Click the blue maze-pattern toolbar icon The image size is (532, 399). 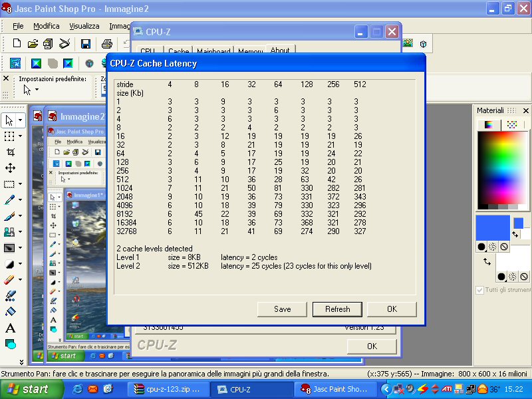(15, 63)
